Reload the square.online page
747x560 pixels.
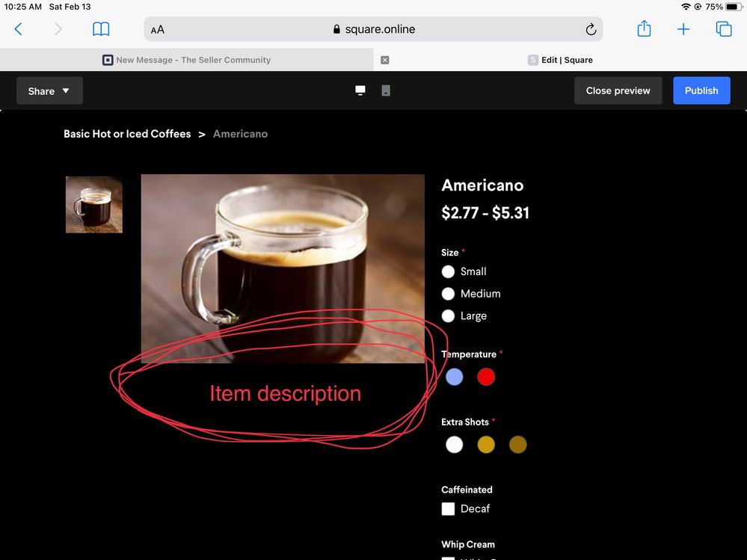[x=590, y=29]
